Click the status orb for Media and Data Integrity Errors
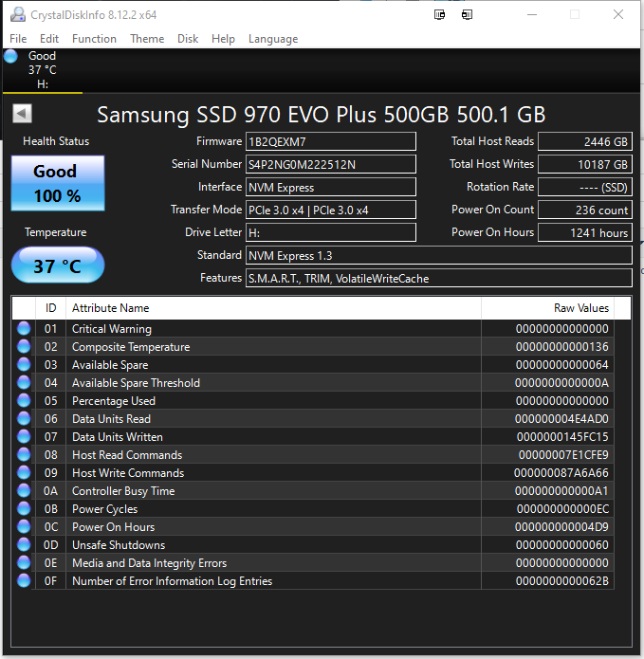Viewport: 644px width, 659px height. [x=24, y=563]
